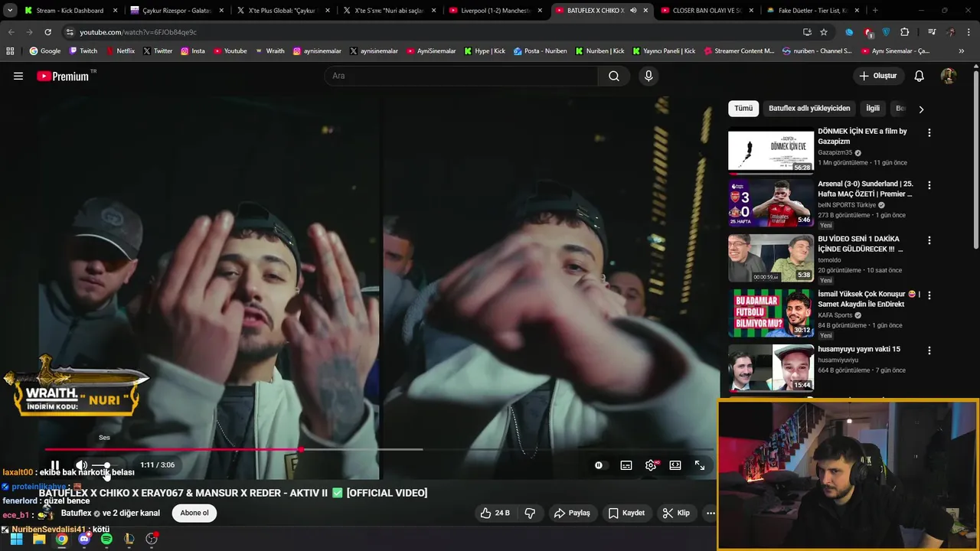
Task: Open the tab search dropdown in Chrome
Action: (x=10, y=11)
